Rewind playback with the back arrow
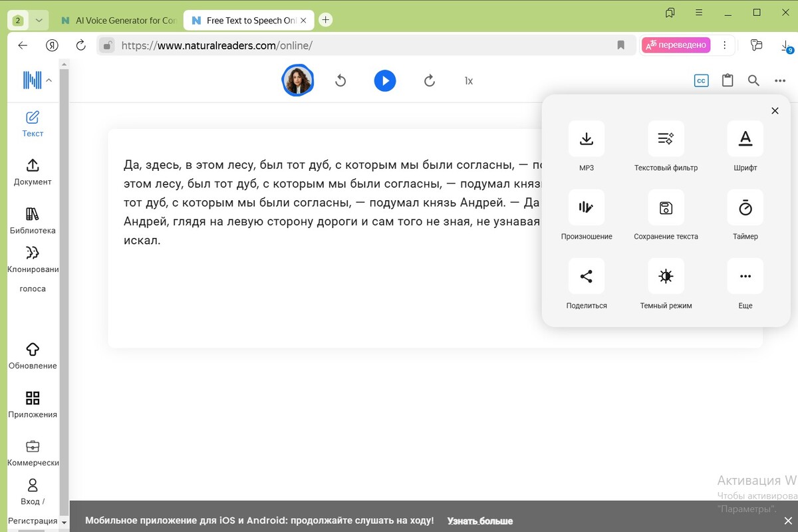 [x=340, y=81]
